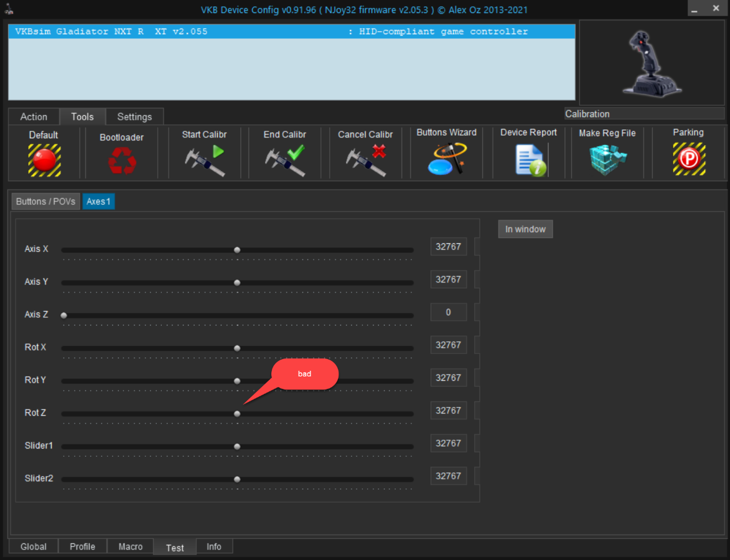
Task: Start calibration with Start Calibr icon
Action: tap(205, 160)
